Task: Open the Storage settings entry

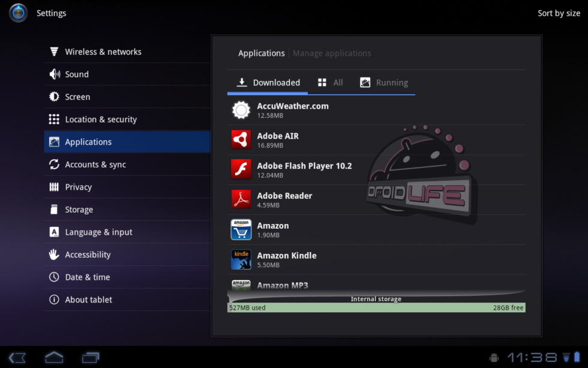Action: (x=127, y=210)
